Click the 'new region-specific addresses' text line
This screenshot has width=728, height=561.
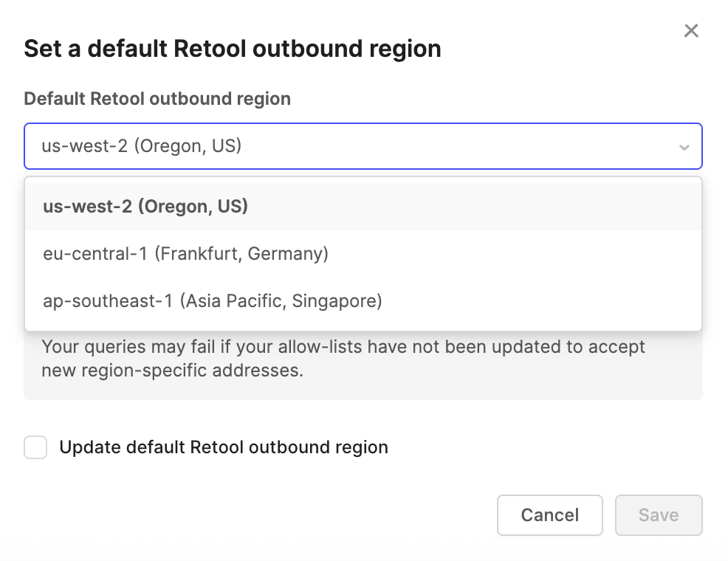(172, 371)
